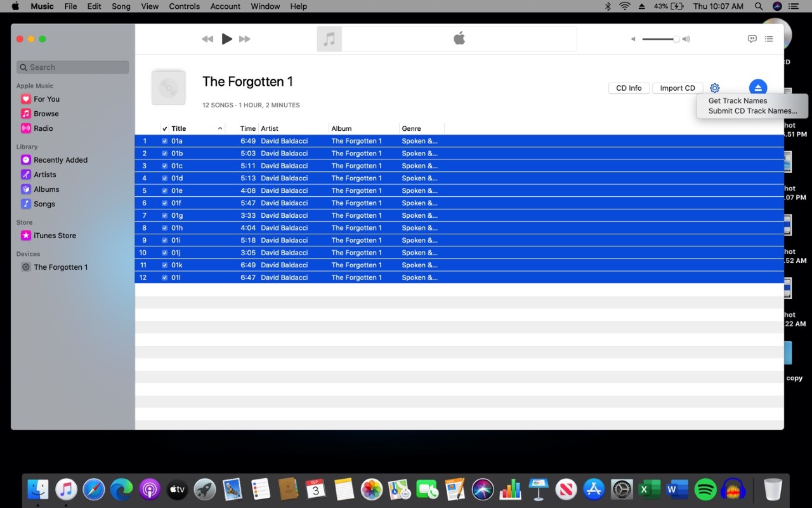Uncheck track 01f checkbox
812x508 pixels.
(x=165, y=203)
